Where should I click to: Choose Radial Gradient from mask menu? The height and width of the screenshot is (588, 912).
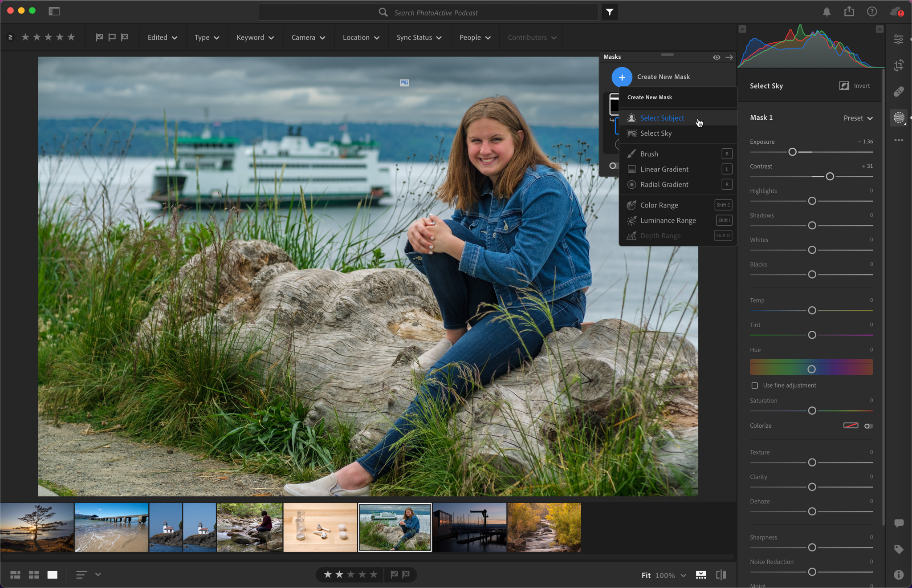[678, 184]
